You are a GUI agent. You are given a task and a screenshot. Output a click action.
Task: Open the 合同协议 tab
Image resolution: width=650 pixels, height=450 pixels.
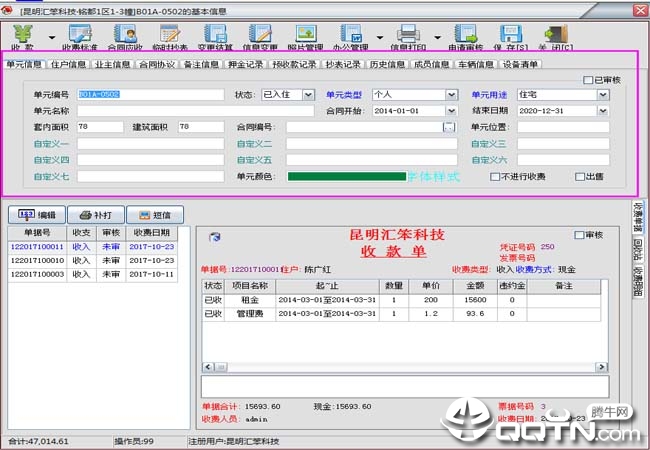pyautogui.click(x=157, y=64)
